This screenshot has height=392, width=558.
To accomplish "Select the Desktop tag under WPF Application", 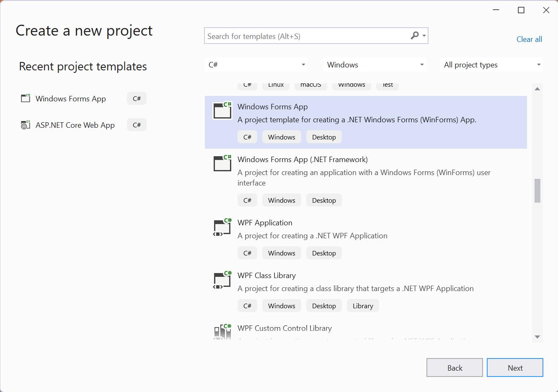I will click(324, 253).
